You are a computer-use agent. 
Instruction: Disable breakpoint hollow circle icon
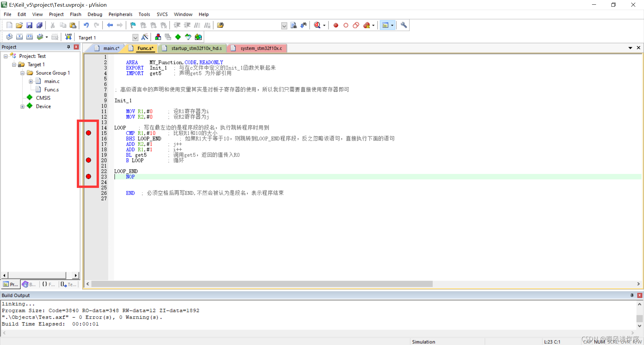(x=346, y=25)
